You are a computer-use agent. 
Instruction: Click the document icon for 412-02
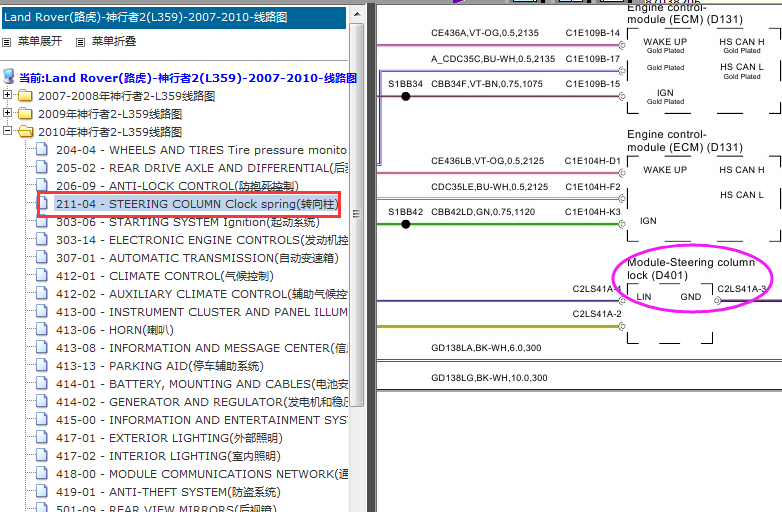[x=42, y=293]
